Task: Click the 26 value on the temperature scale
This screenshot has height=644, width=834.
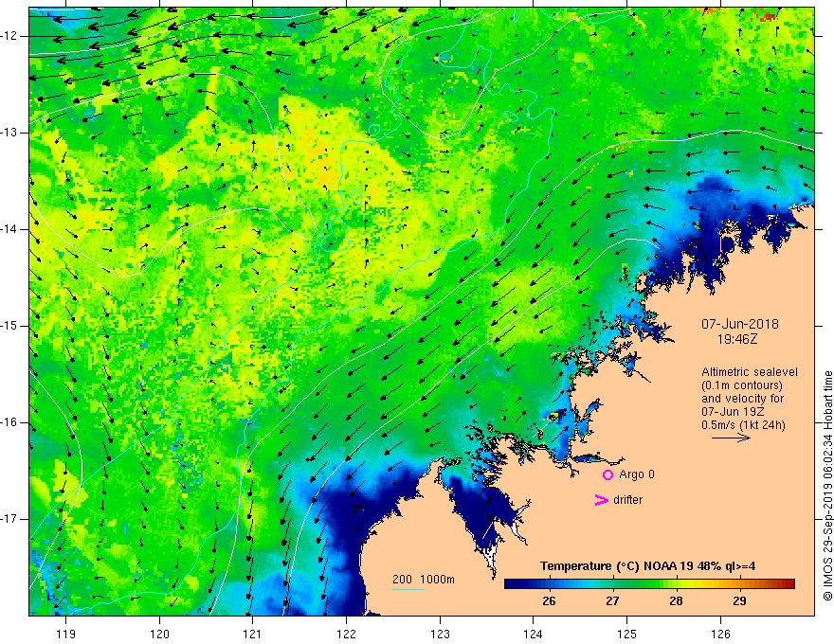Action: click(549, 601)
